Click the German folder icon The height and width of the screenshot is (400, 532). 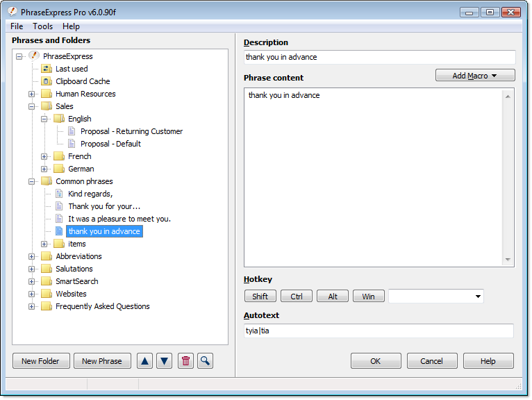tap(59, 168)
